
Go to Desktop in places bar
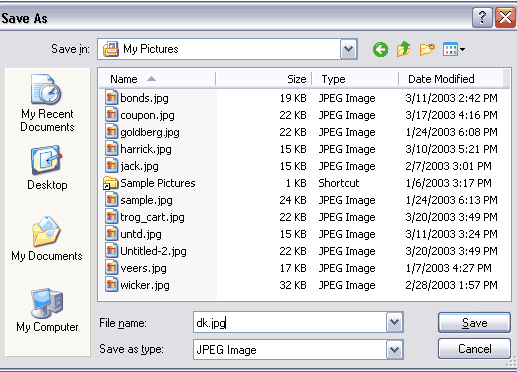click(x=47, y=168)
